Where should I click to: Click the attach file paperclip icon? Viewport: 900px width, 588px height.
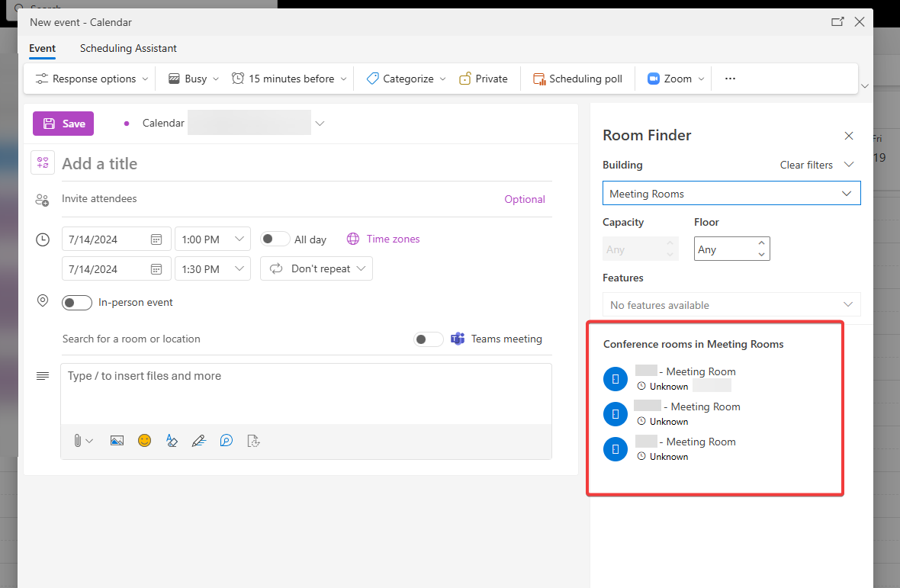[78, 441]
